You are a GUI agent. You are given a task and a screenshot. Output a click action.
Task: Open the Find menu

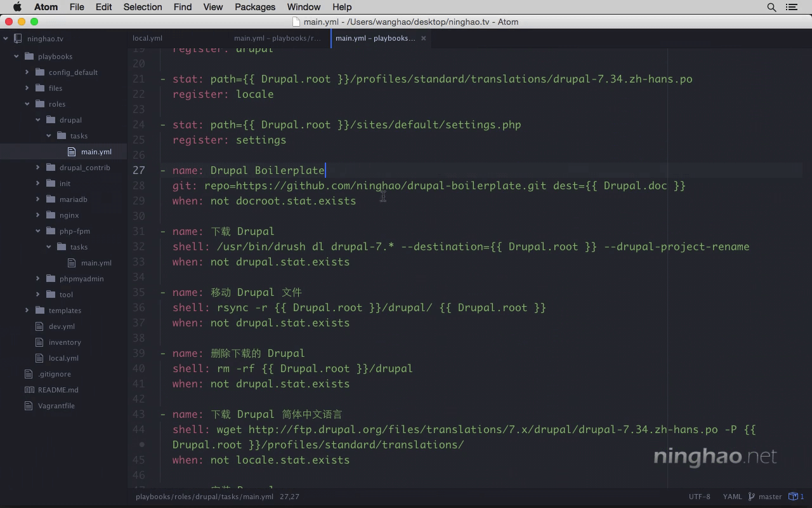pos(183,7)
